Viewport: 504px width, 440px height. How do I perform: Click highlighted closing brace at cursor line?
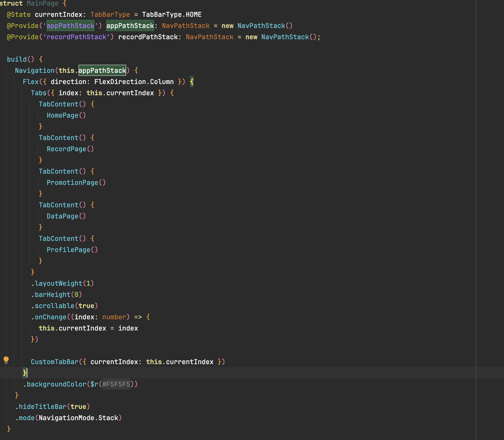pyautogui.click(x=25, y=373)
